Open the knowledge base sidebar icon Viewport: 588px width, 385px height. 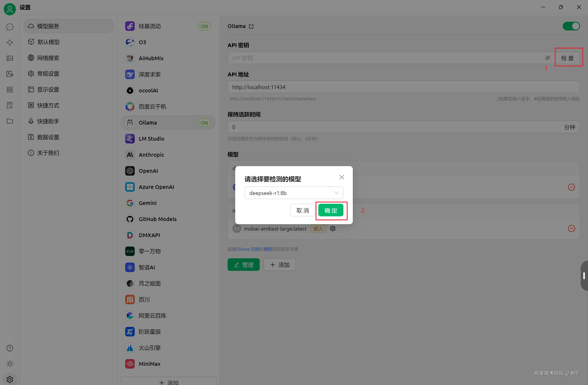coord(10,105)
